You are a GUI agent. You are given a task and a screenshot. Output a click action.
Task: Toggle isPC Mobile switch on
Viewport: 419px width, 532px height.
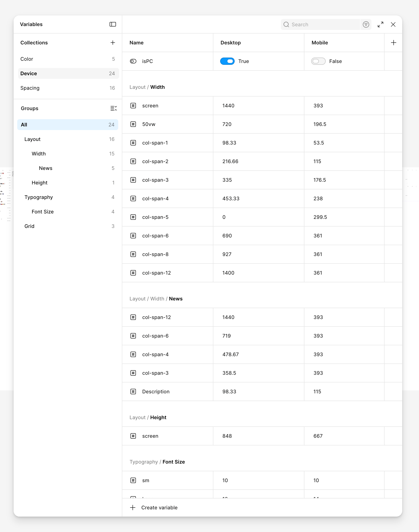pyautogui.click(x=318, y=61)
